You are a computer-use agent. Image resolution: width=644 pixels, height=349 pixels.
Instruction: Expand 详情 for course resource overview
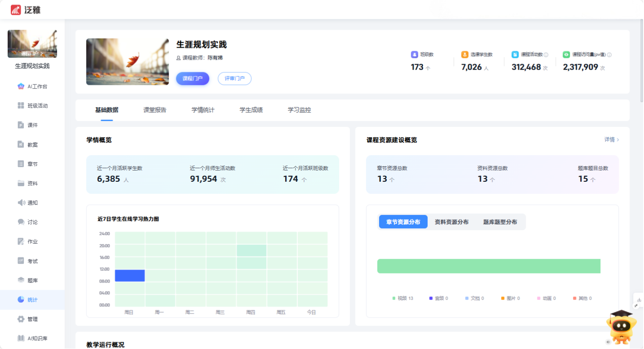611,140
